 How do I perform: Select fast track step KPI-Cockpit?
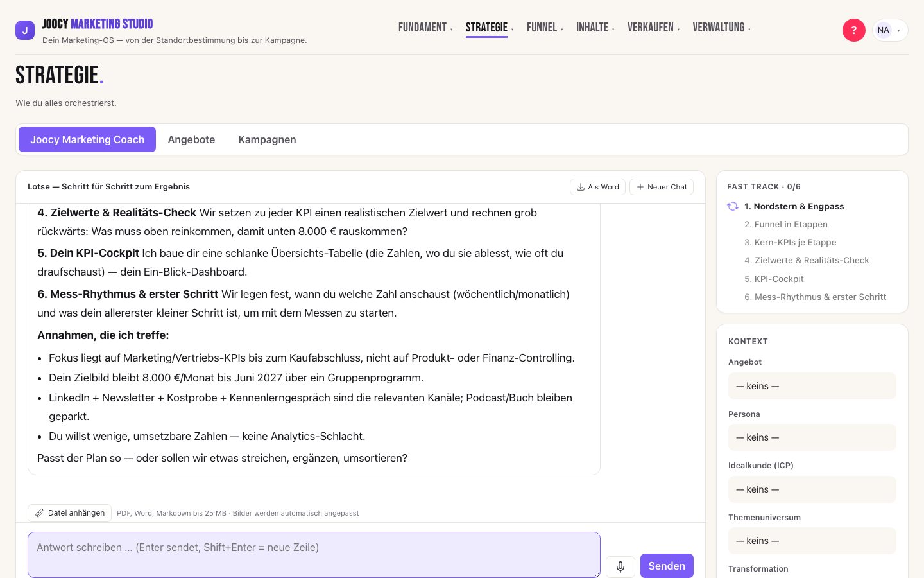pos(774,279)
